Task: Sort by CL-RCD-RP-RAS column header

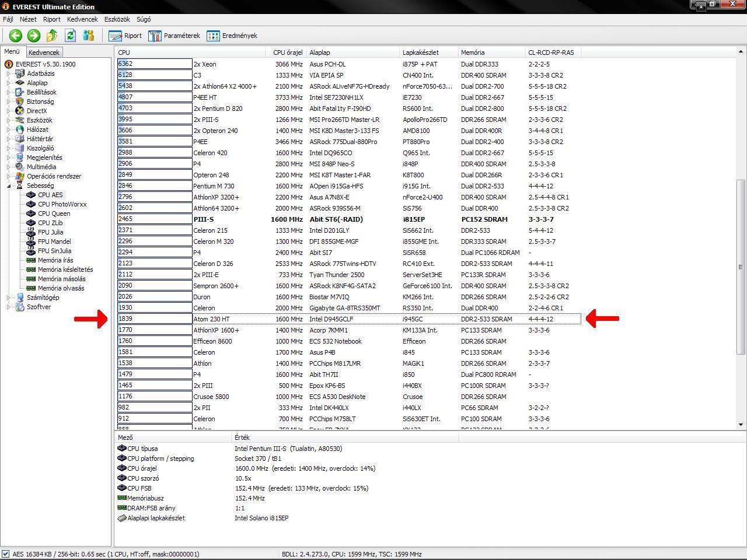Action: (553, 52)
